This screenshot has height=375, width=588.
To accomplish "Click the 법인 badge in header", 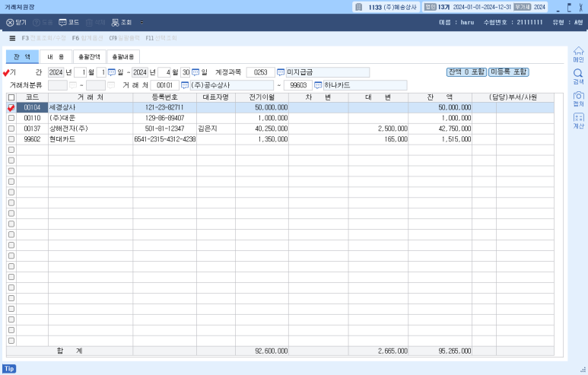I will pyautogui.click(x=430, y=7).
